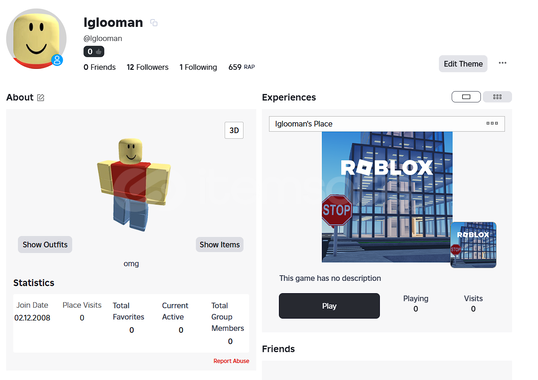Open three-dot menu next to Edit Theme
538x380 pixels.
click(502, 63)
